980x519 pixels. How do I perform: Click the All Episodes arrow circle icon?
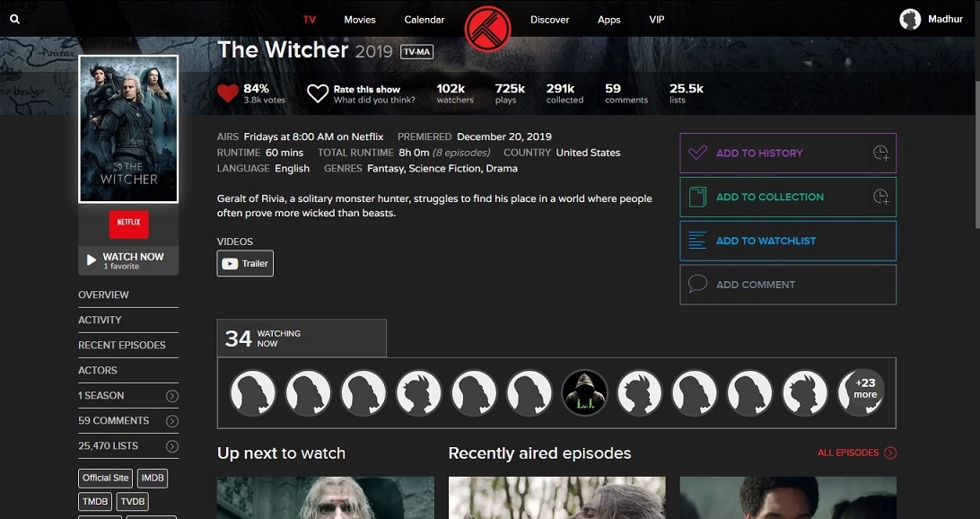pyautogui.click(x=890, y=453)
